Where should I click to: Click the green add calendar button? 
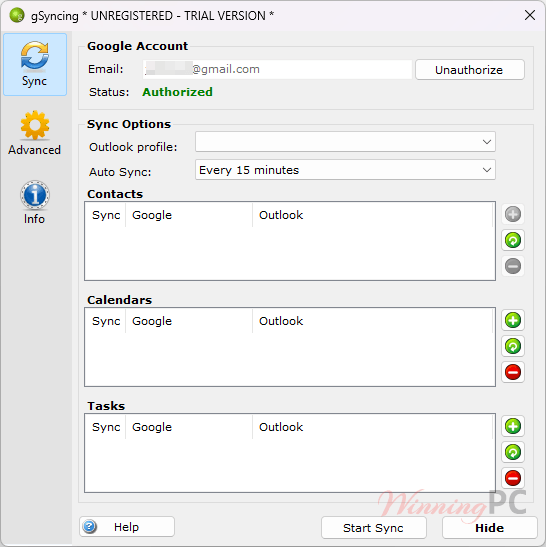pos(513,320)
